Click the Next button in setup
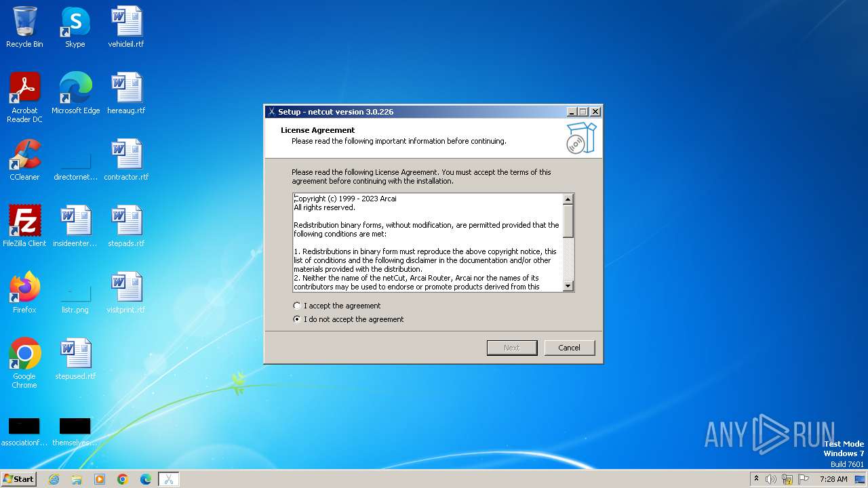Screen dimensions: 868x488 (512, 348)
